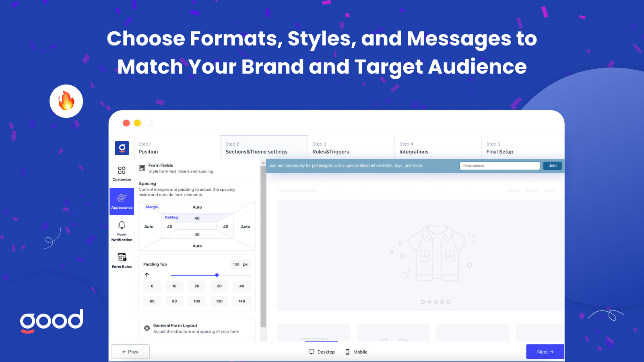Choose the 10 padding preset button

click(174, 286)
